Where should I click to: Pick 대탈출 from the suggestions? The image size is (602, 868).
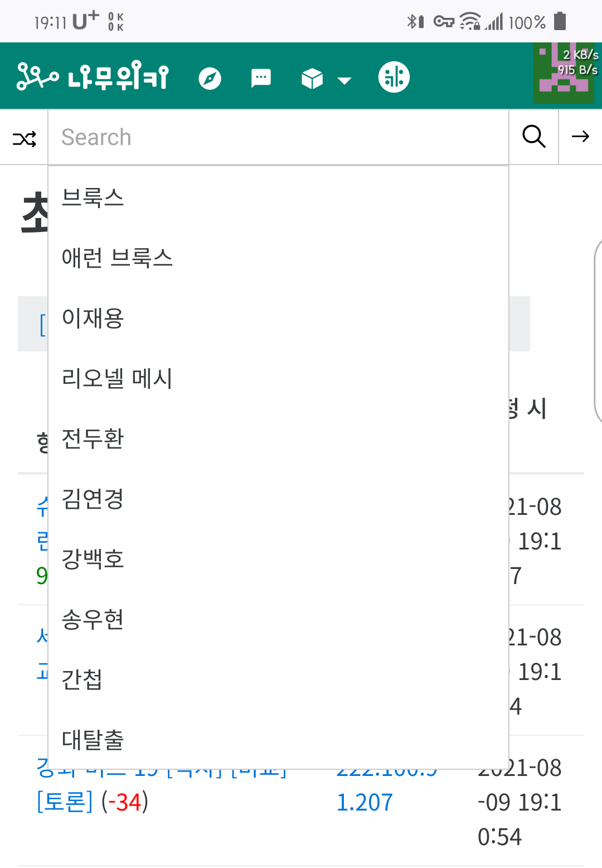pyautogui.click(x=93, y=740)
